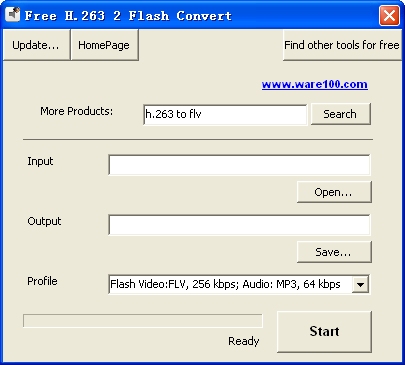Click the Ready status text
Screen dimensions: 405x365
coord(244,341)
